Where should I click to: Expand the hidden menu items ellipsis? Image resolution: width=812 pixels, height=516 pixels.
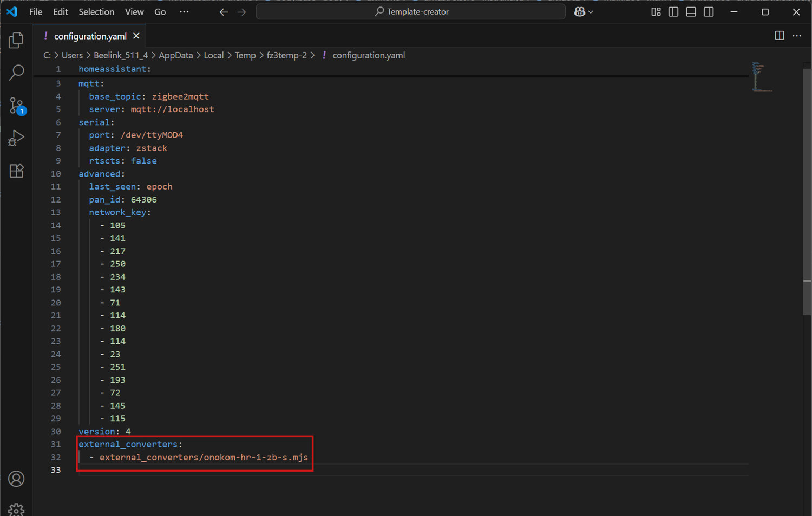pos(184,12)
